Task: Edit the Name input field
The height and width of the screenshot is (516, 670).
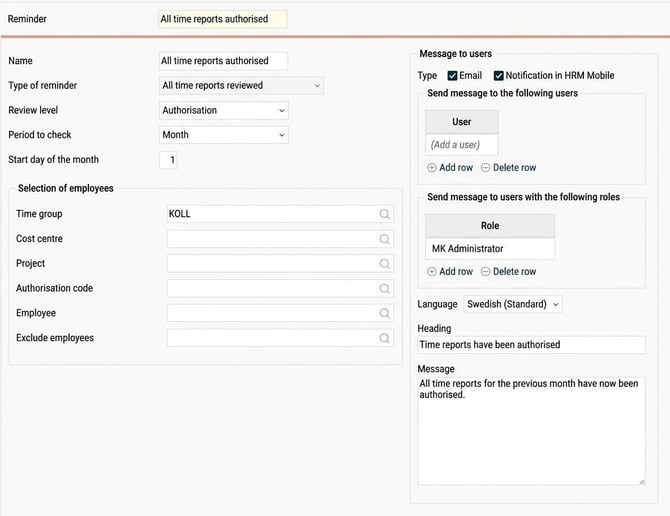Action: point(223,61)
